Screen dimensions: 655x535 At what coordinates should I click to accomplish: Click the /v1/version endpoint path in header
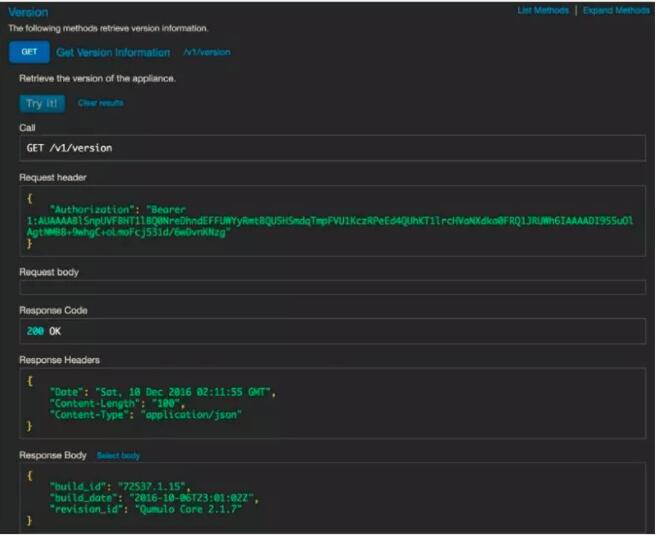(x=207, y=52)
